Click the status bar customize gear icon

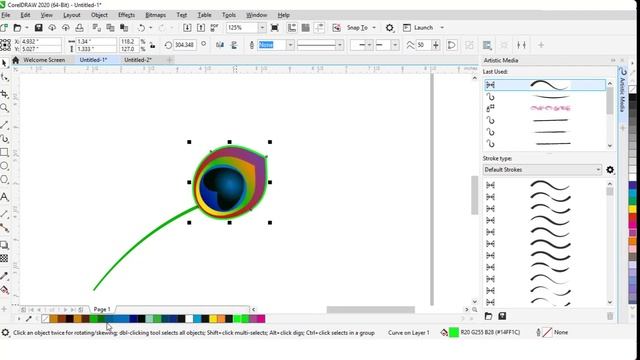click(5, 333)
